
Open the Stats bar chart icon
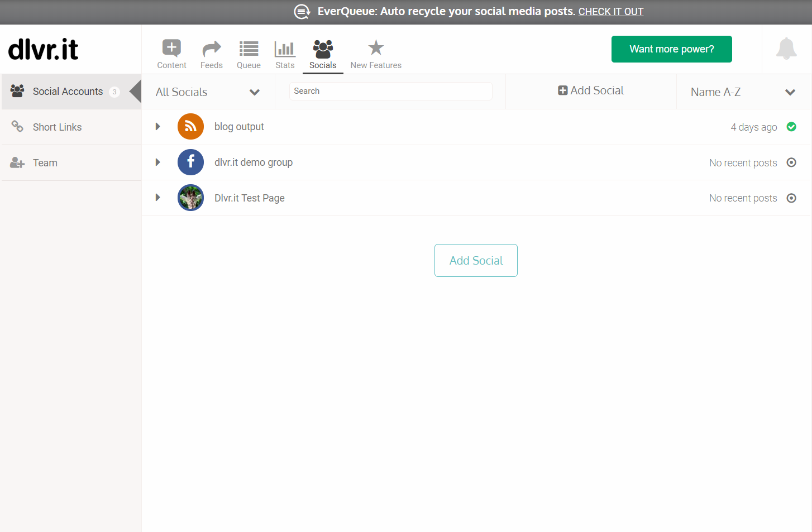click(x=285, y=49)
